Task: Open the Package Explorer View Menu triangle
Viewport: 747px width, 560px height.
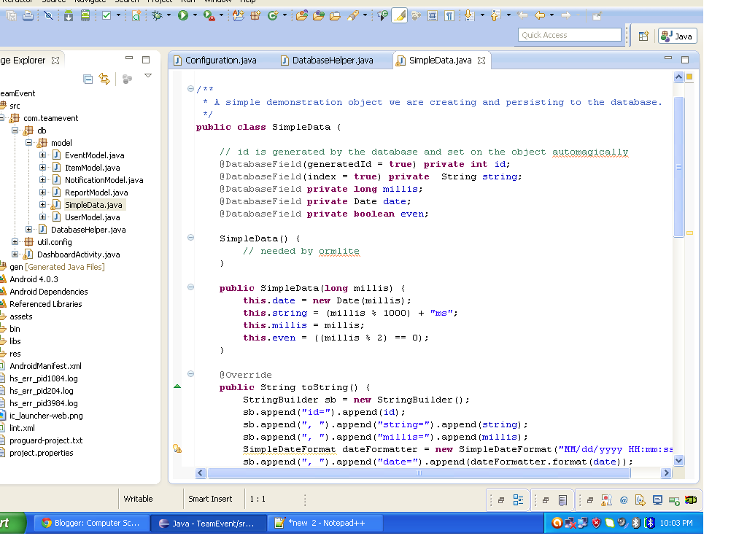Action: click(x=148, y=76)
